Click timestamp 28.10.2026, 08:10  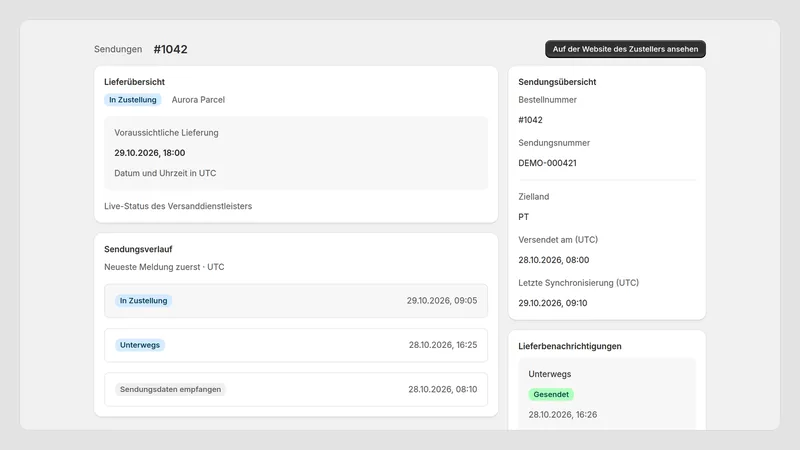(442, 389)
